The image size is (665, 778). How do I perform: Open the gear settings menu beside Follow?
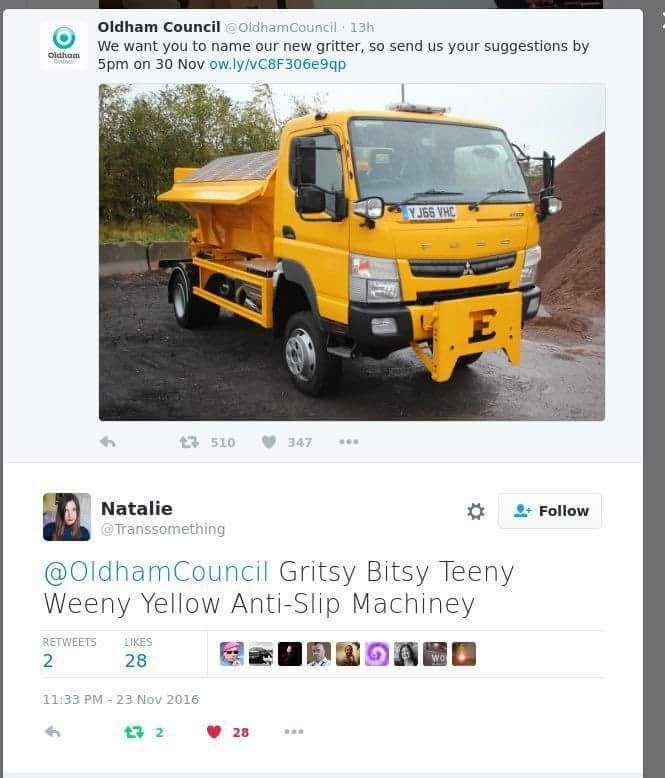pyautogui.click(x=475, y=511)
